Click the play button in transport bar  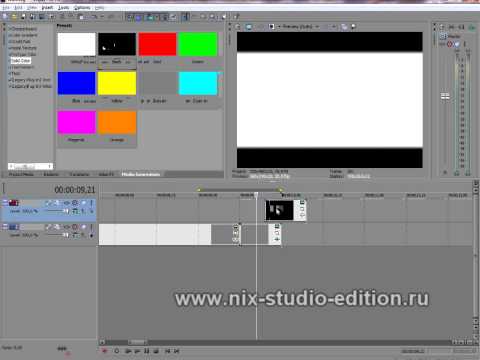[x=137, y=351]
